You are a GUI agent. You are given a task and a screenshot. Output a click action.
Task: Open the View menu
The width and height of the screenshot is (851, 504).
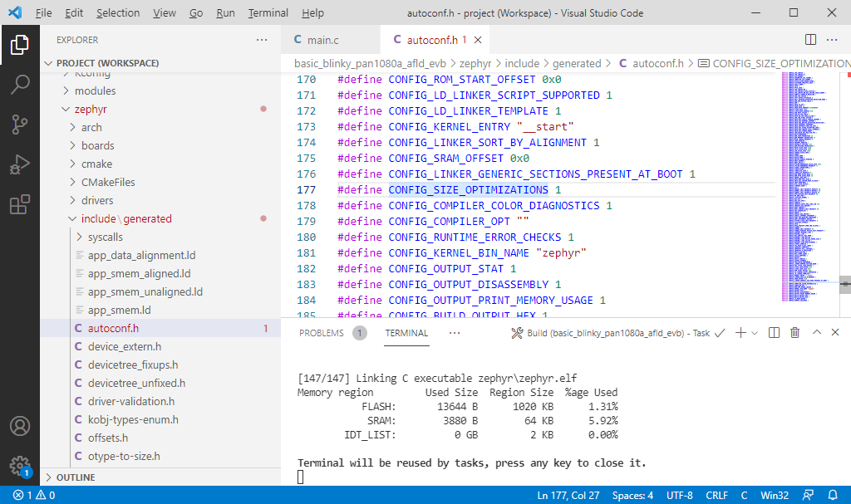tap(164, 13)
